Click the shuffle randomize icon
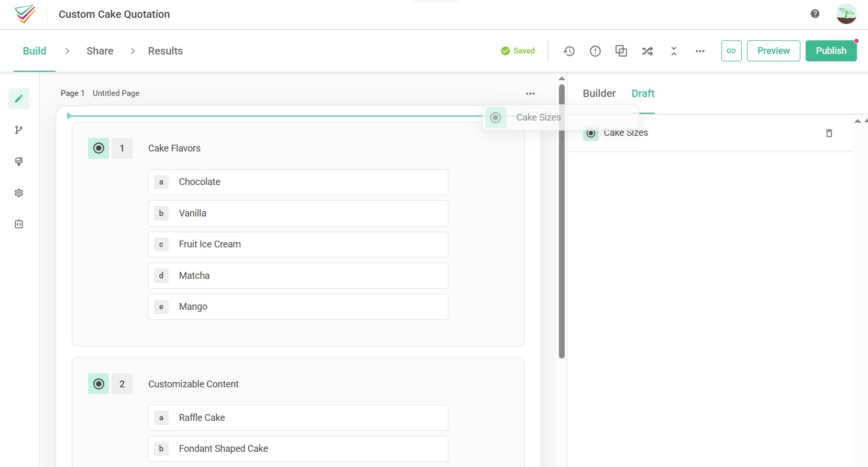Screen dimensions: 868x467 tap(647, 51)
